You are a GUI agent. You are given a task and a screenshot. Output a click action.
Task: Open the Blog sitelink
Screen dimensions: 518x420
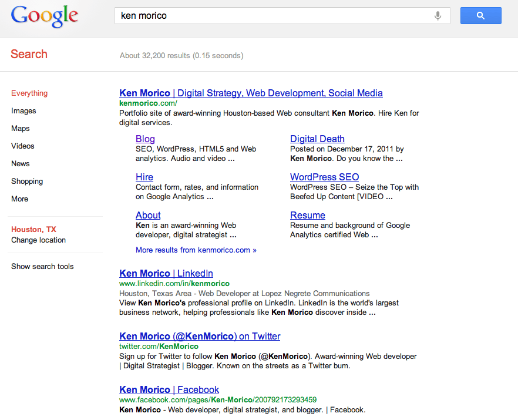[x=145, y=139]
